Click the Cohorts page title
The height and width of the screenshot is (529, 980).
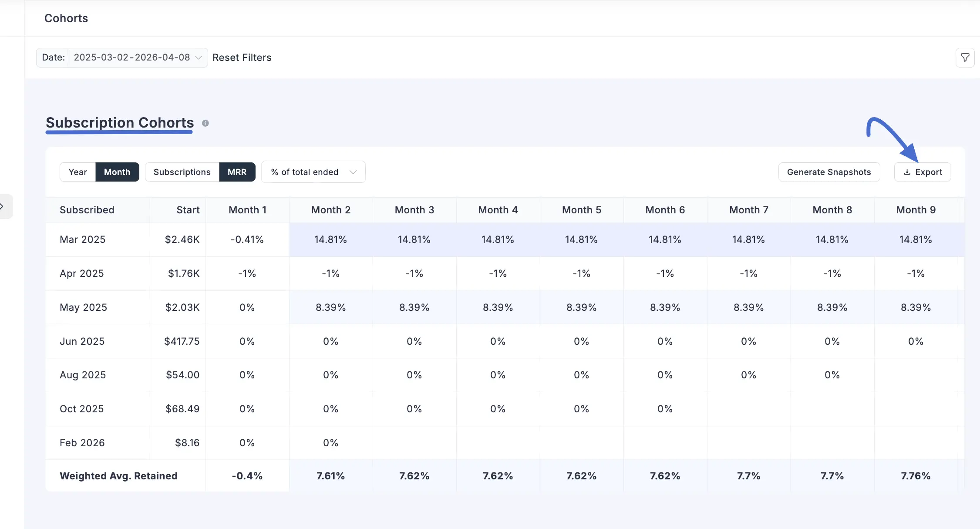pyautogui.click(x=66, y=18)
